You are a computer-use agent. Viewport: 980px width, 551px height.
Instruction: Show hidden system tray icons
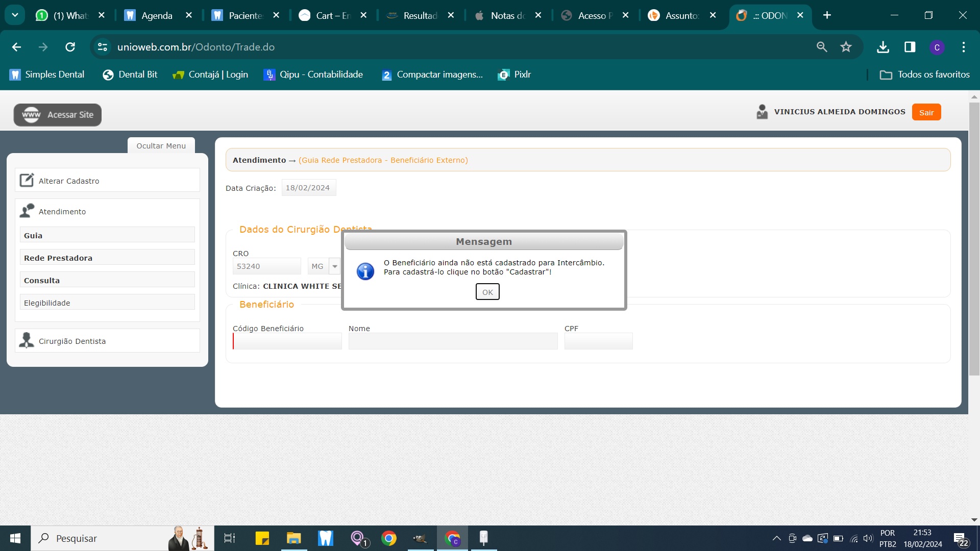tap(776, 538)
